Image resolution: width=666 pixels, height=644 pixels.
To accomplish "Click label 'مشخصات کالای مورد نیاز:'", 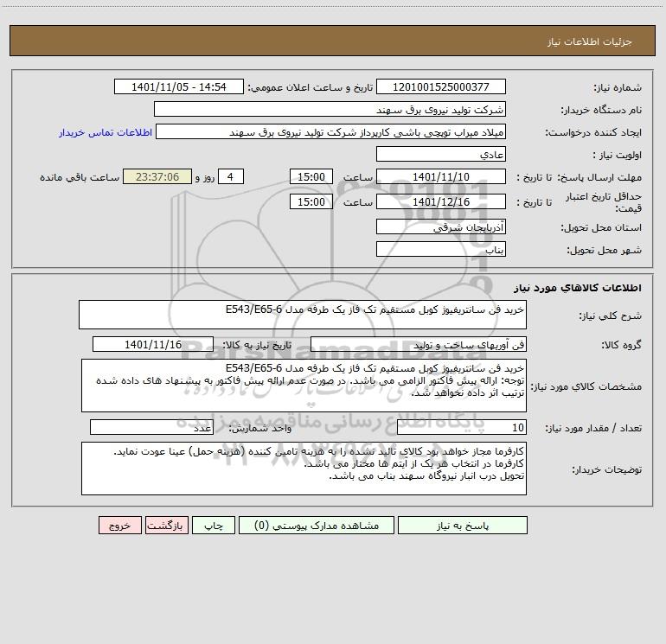I will click(x=586, y=386).
